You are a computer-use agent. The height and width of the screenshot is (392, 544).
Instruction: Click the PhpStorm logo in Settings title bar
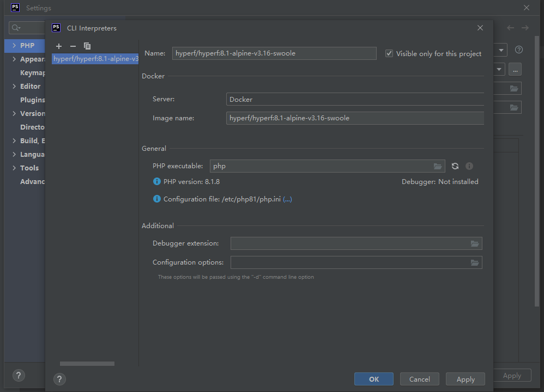[15, 8]
